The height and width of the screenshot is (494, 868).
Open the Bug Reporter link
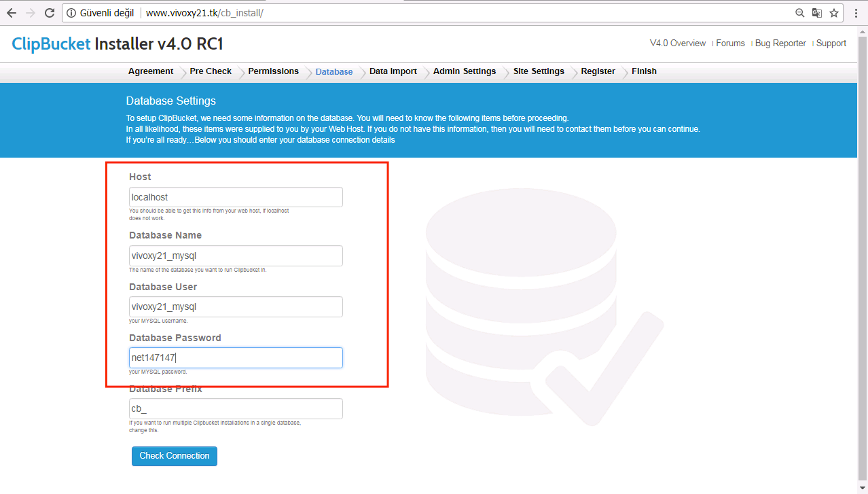pyautogui.click(x=780, y=43)
